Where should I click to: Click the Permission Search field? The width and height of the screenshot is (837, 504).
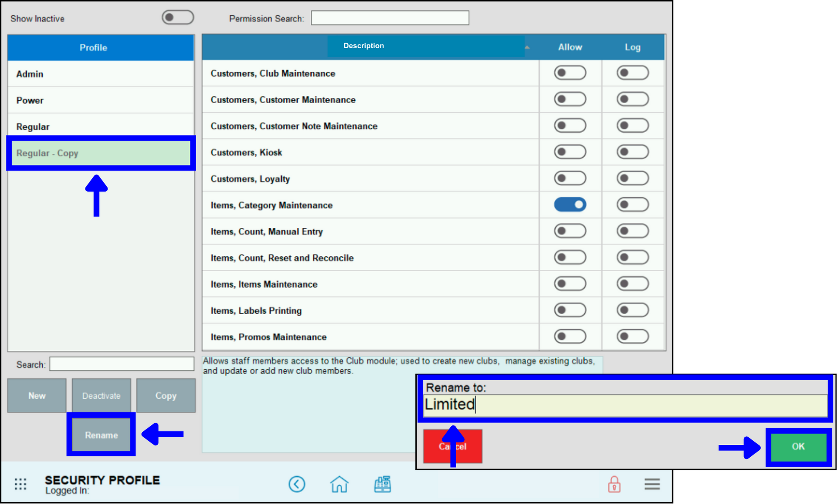point(390,18)
